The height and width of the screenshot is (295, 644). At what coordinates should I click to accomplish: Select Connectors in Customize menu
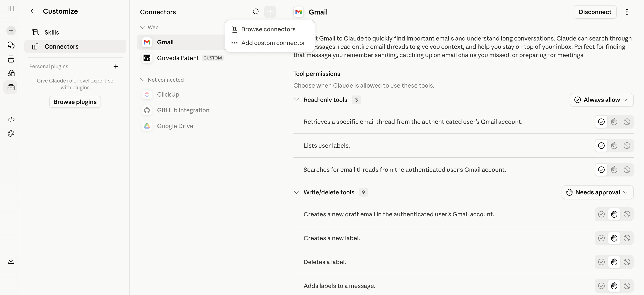coord(75,46)
